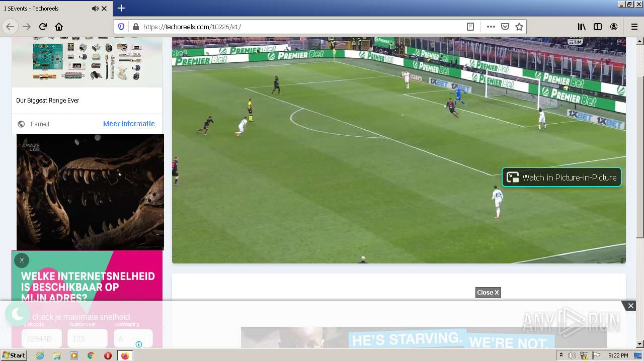644x362 pixels.
Task: Show the sidebars panel
Action: (x=598, y=27)
